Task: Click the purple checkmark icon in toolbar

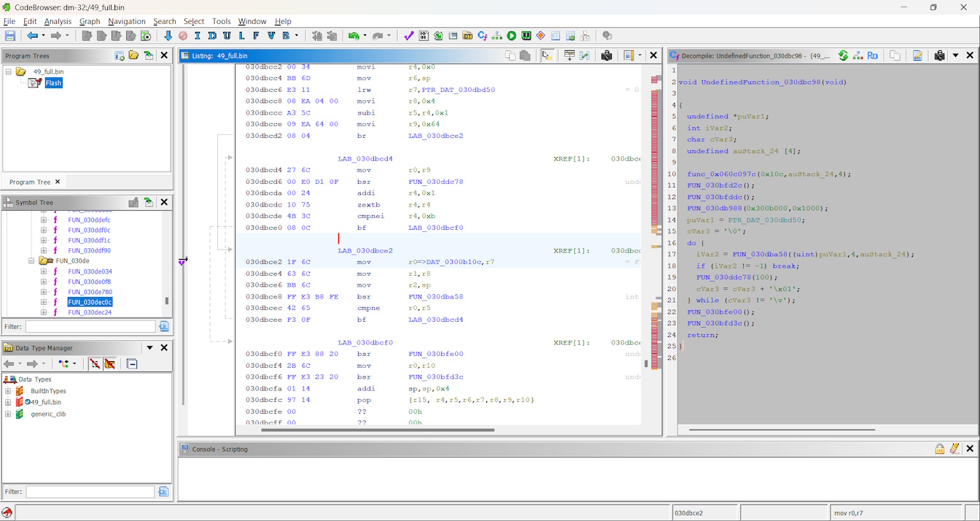Action: click(408, 36)
